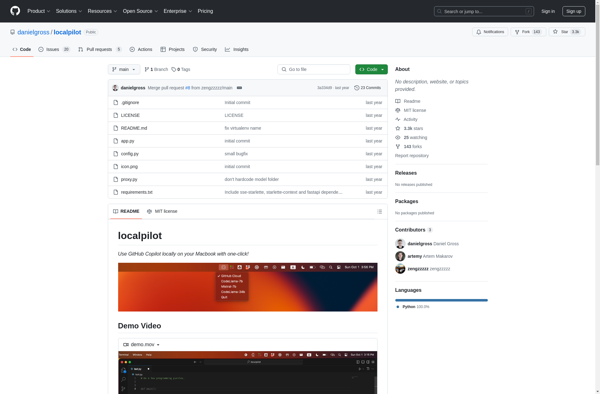Open the proxy.py file
Viewport: 600px width, 394px height.
click(129, 179)
